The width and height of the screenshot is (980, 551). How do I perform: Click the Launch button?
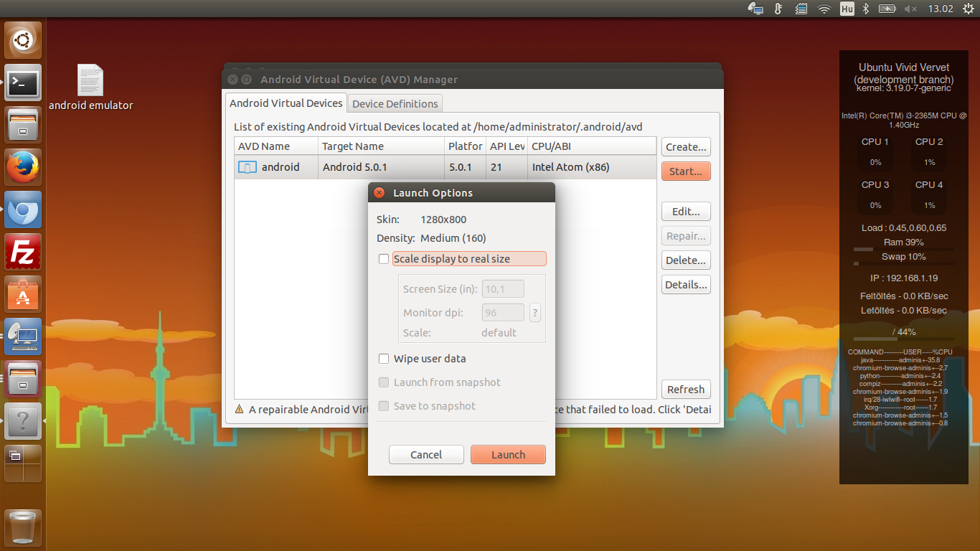point(508,455)
